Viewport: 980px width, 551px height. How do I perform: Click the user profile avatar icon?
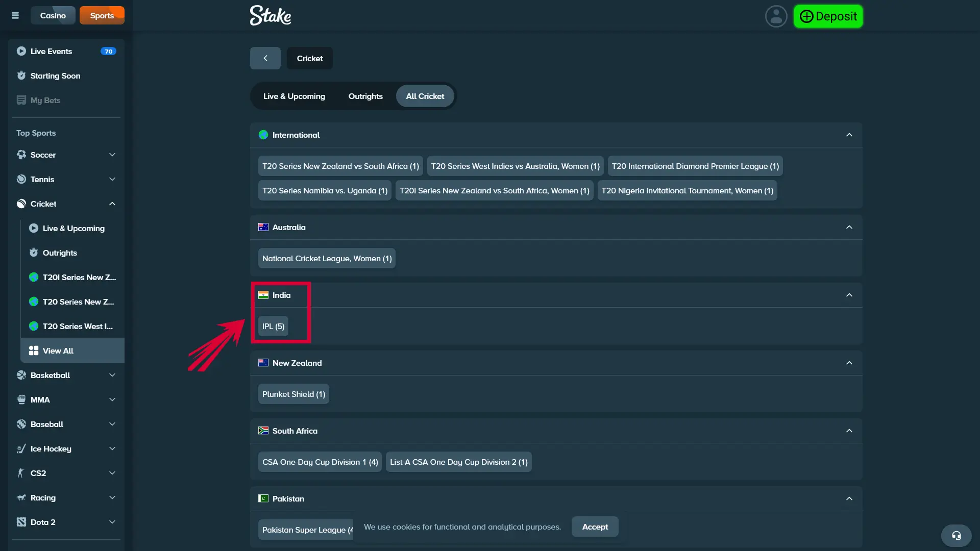click(776, 16)
